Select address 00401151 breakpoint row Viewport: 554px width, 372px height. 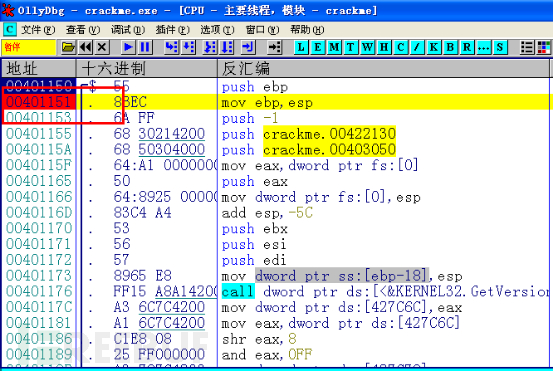tap(277, 102)
